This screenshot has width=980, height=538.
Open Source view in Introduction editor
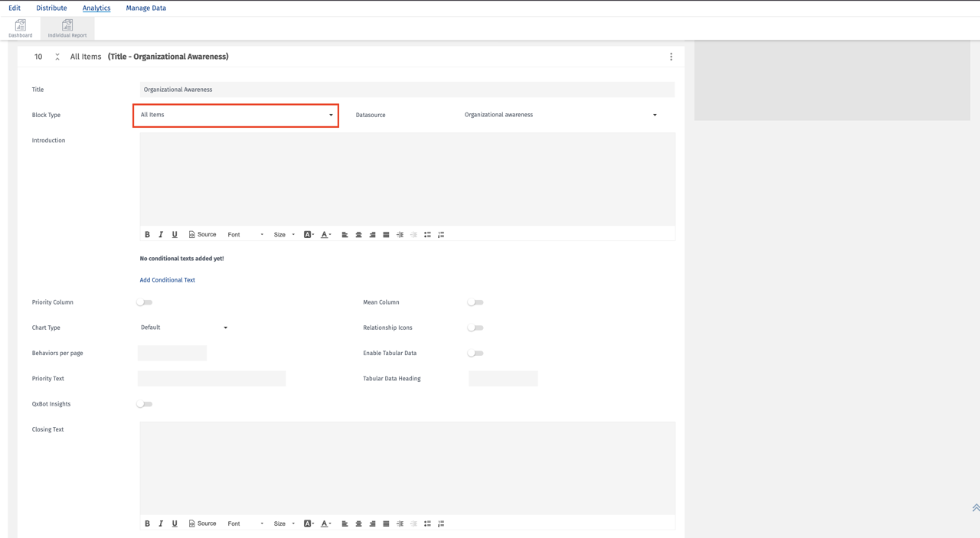202,234
